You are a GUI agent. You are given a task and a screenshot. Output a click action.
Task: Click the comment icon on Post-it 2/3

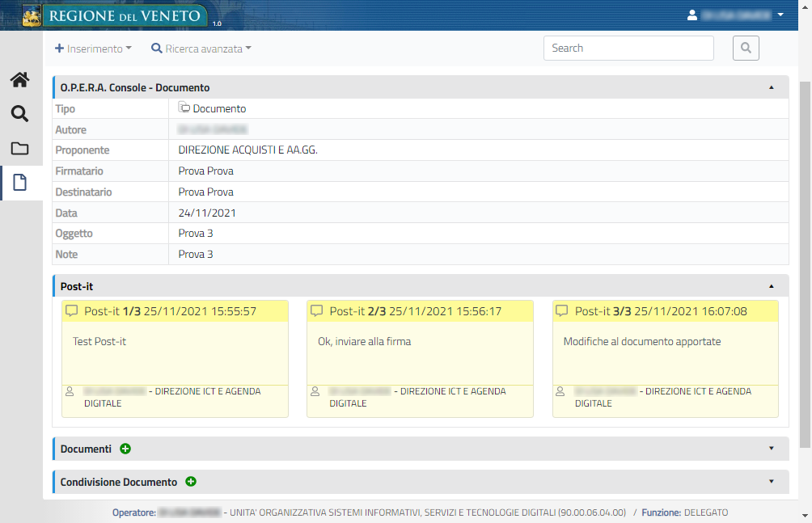click(316, 310)
